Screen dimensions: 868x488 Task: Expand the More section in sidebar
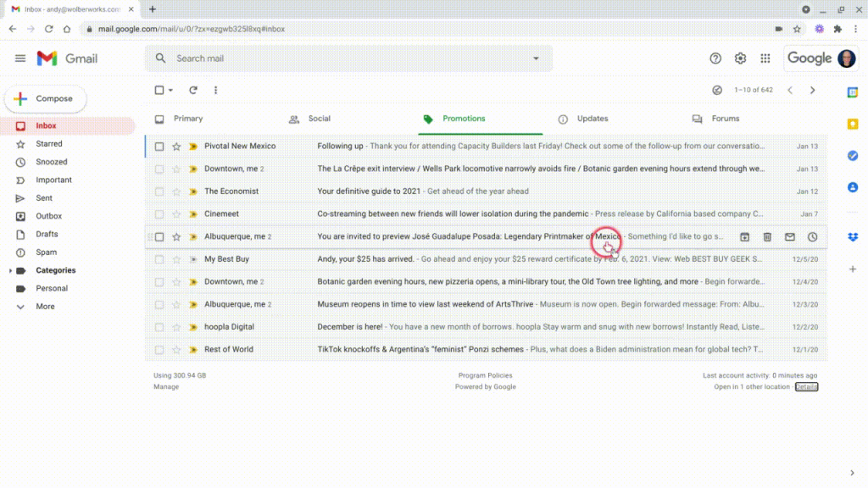(45, 307)
